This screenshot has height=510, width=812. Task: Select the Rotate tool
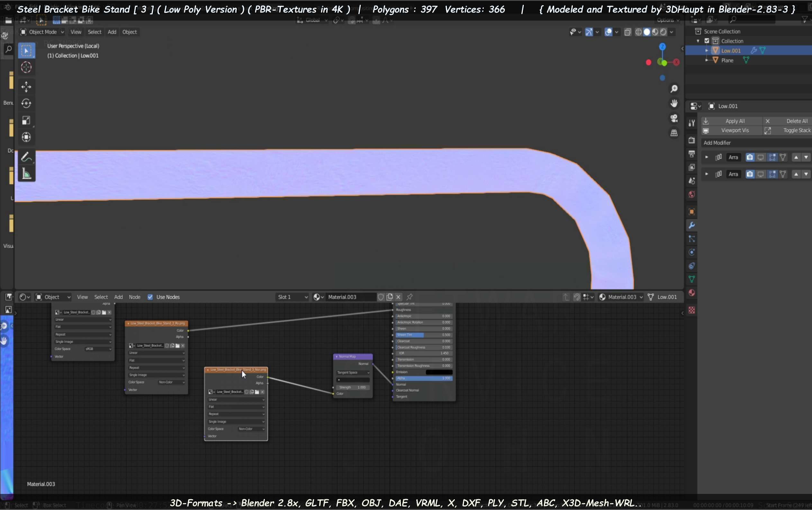click(26, 103)
